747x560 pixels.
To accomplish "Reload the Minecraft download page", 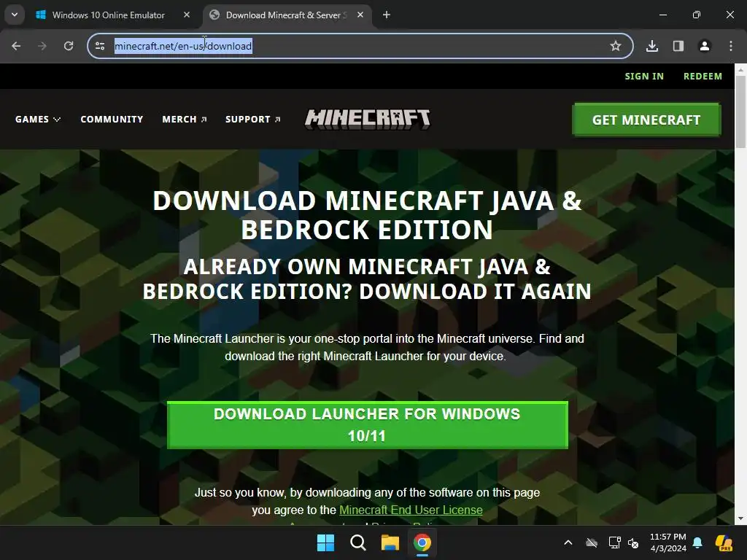I will click(x=69, y=46).
